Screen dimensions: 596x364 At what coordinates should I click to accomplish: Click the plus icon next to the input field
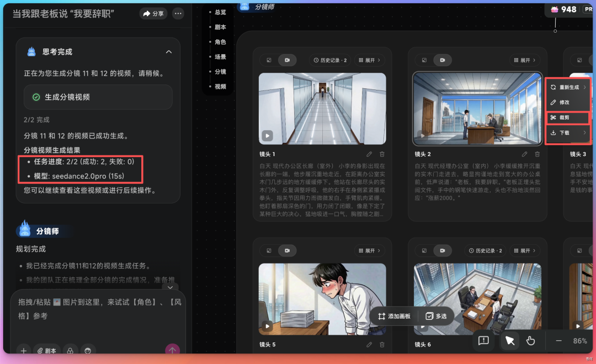[23, 351]
